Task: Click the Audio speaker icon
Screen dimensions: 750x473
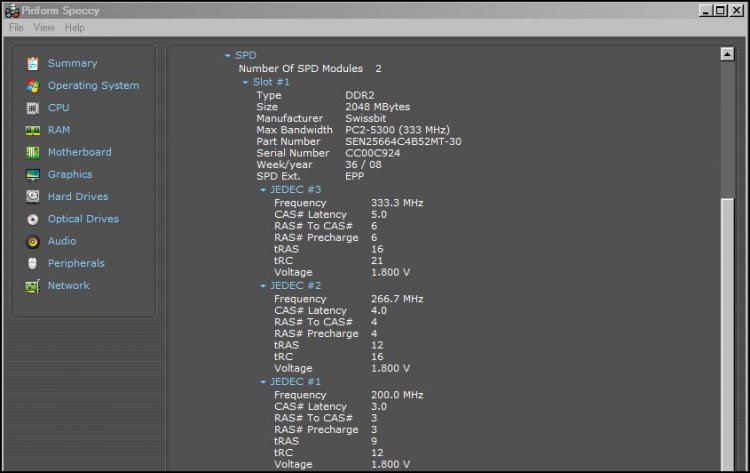Action: (x=33, y=241)
